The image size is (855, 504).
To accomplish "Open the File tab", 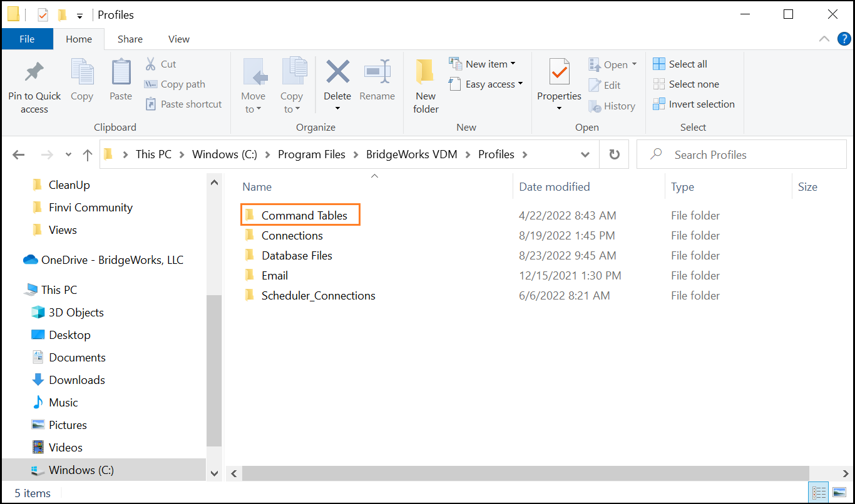I will [x=27, y=39].
